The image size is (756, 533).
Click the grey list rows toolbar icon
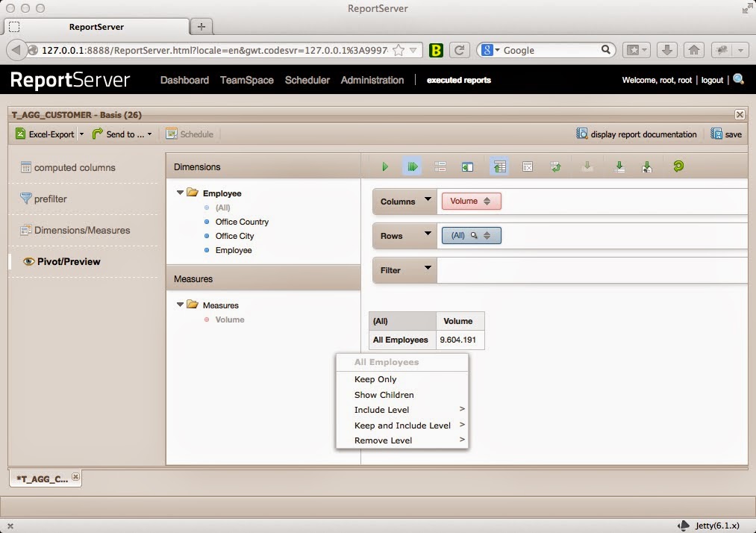click(x=440, y=167)
